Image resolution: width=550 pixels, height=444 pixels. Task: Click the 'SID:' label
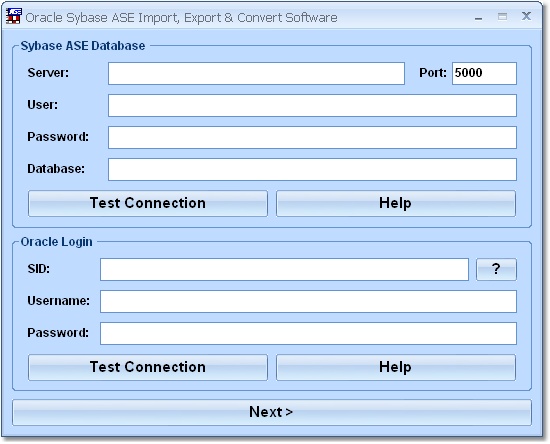[x=39, y=269]
